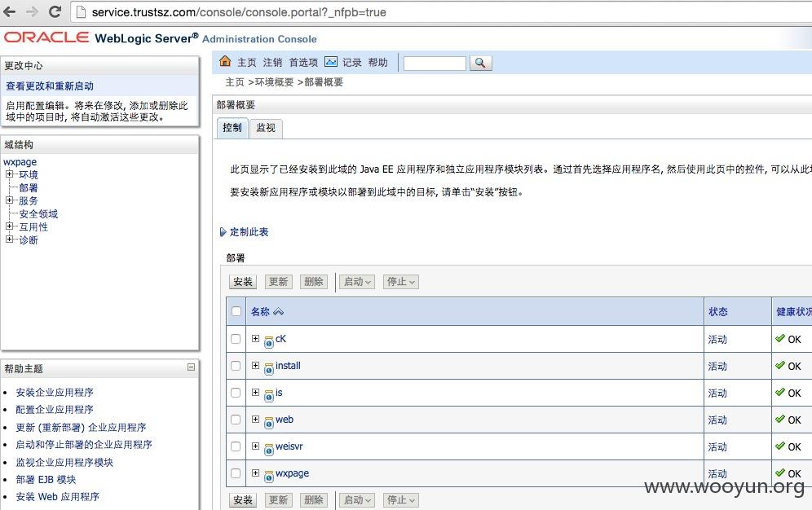Expand the 诊断 tree node
Image resolution: width=812 pixels, height=510 pixels.
pos(9,239)
